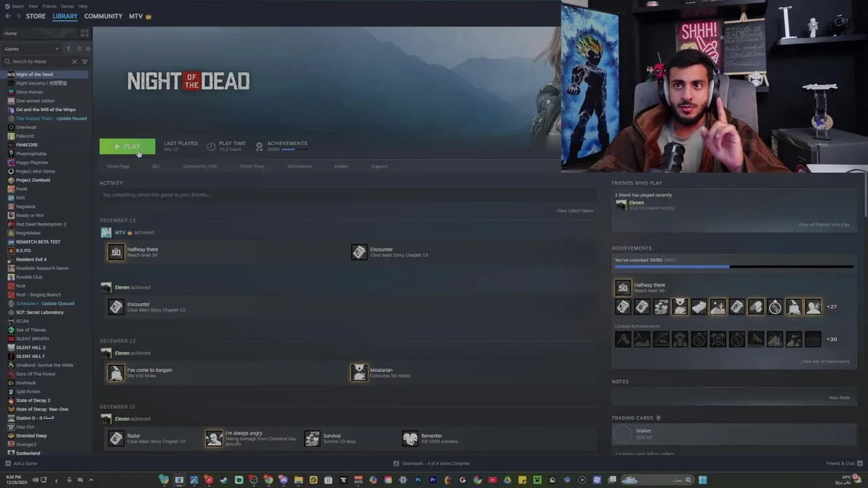Open advanced filter options icon next to search
This screenshot has height=488, width=868.
pyautogui.click(x=85, y=62)
